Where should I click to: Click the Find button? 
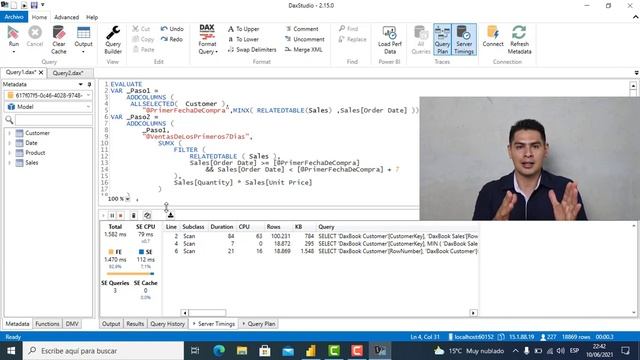pos(348,29)
